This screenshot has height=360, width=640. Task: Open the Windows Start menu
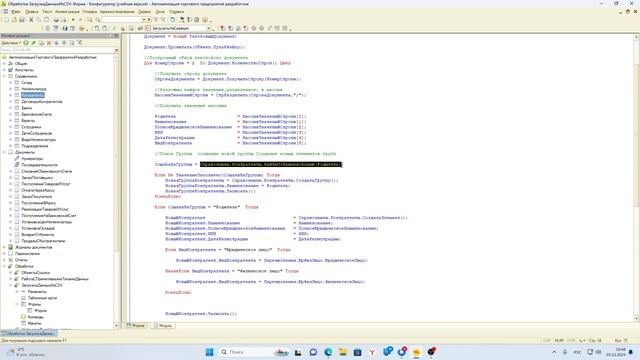pos(209,352)
